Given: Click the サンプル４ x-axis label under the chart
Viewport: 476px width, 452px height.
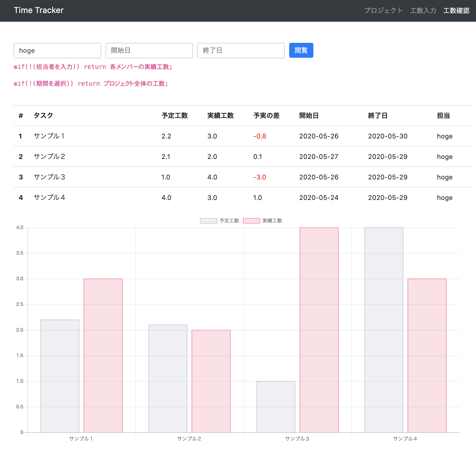Looking at the screenshot, I should [x=405, y=439].
